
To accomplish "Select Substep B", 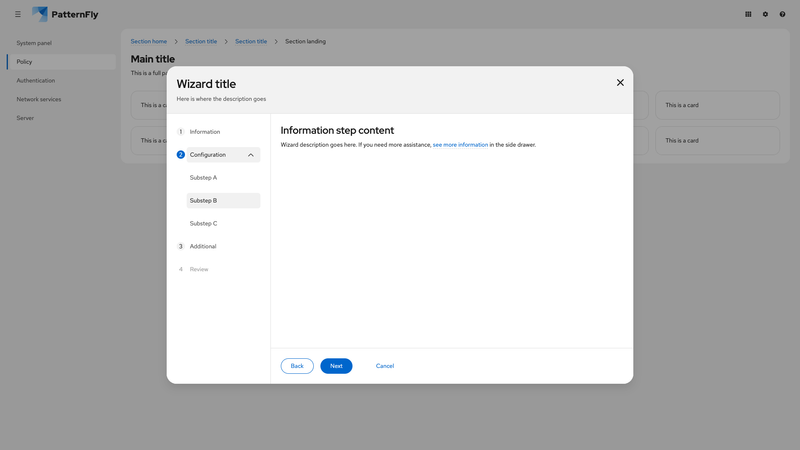I will click(x=223, y=201).
